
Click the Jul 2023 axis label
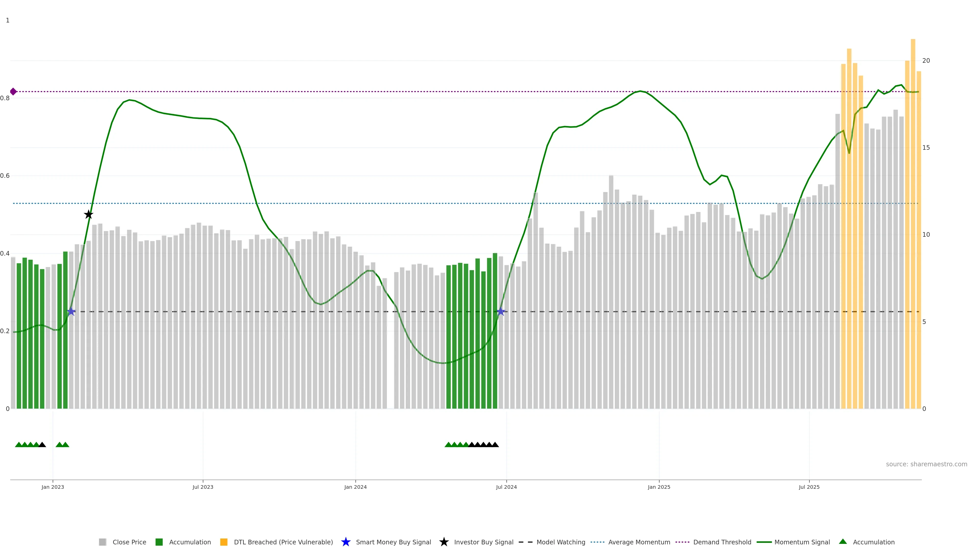click(x=203, y=487)
